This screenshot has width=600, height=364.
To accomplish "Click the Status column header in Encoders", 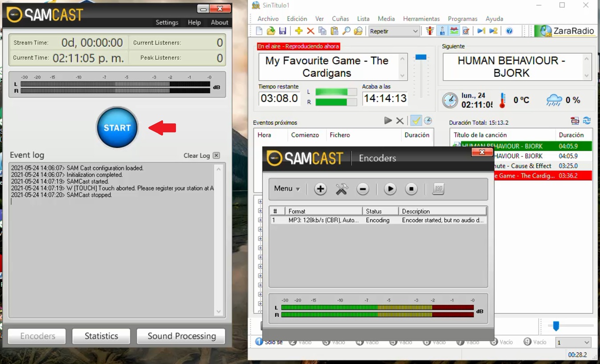I will [x=380, y=211].
